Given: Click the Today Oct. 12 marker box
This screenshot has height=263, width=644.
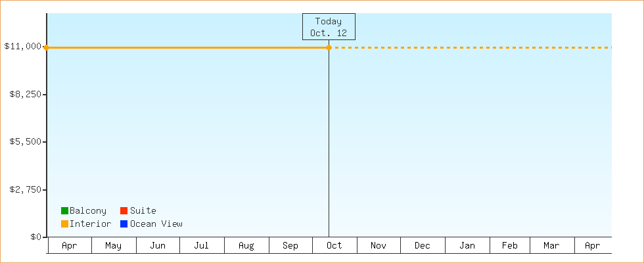Looking at the screenshot, I should 329,27.
